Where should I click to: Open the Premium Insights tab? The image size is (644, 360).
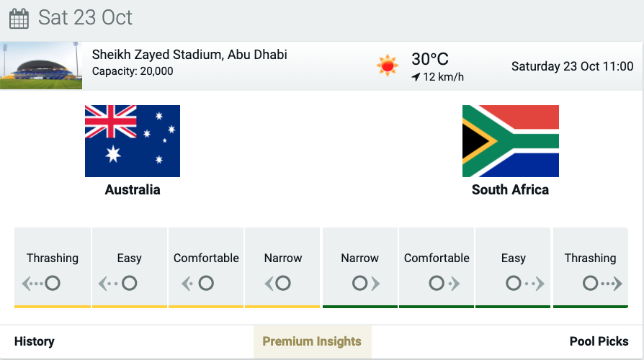click(313, 341)
